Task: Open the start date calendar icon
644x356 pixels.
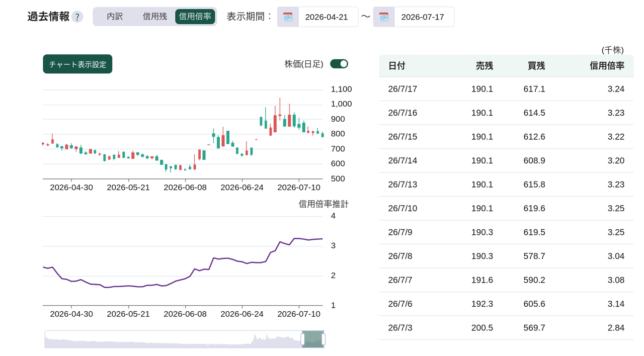Action: (288, 17)
